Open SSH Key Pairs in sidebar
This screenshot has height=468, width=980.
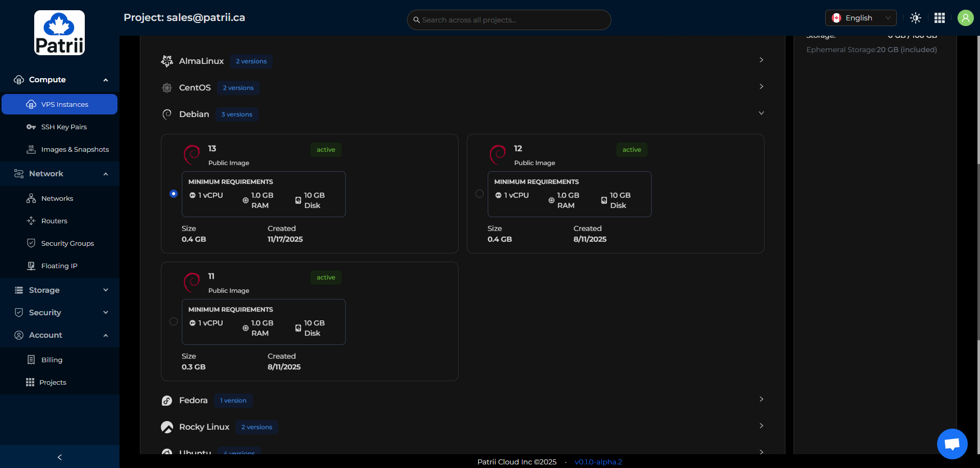[64, 127]
